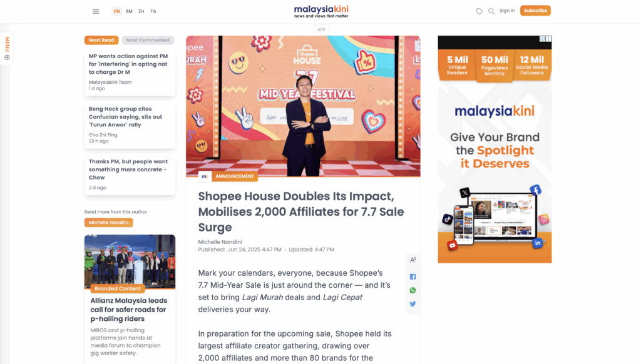The image size is (641, 364).
Task: Click the Sign In link
Action: coord(507,11)
